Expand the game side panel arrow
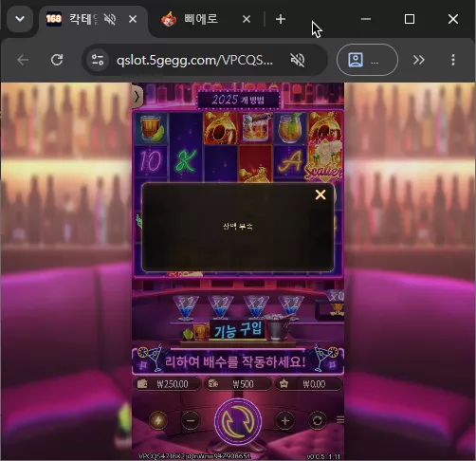The width and height of the screenshot is (476, 461). (x=137, y=97)
